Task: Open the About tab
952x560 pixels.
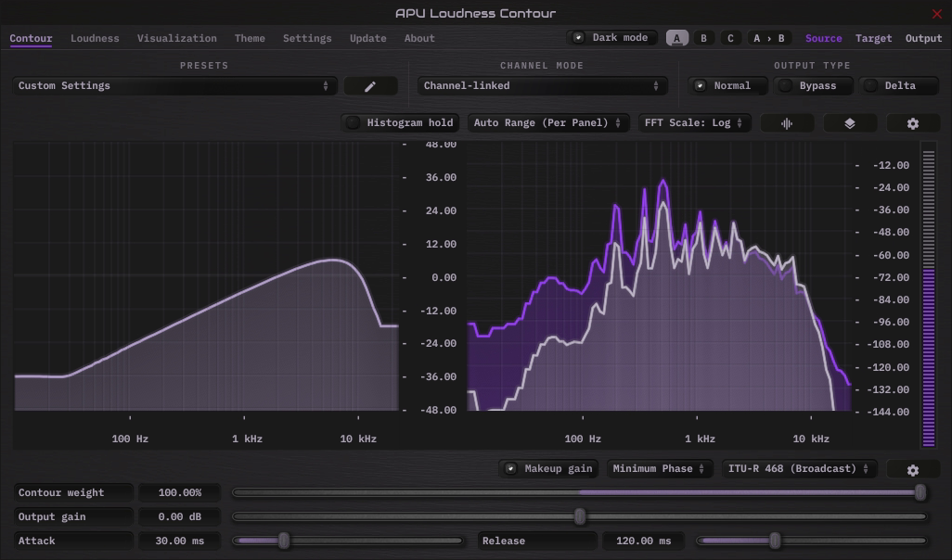Action: pyautogui.click(x=419, y=38)
